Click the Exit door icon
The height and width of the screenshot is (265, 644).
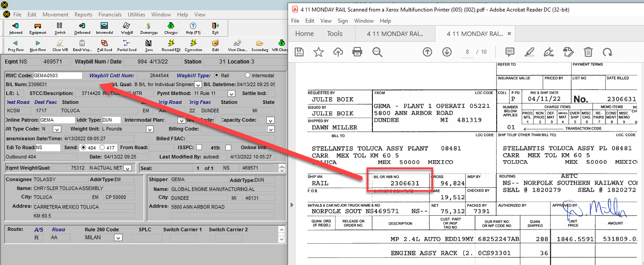pyautogui.click(x=215, y=28)
